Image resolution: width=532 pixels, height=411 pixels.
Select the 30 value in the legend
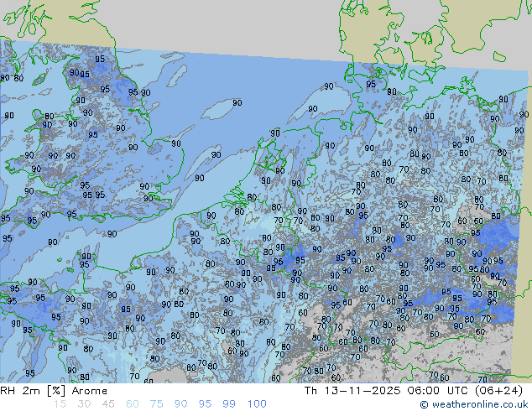point(84,404)
